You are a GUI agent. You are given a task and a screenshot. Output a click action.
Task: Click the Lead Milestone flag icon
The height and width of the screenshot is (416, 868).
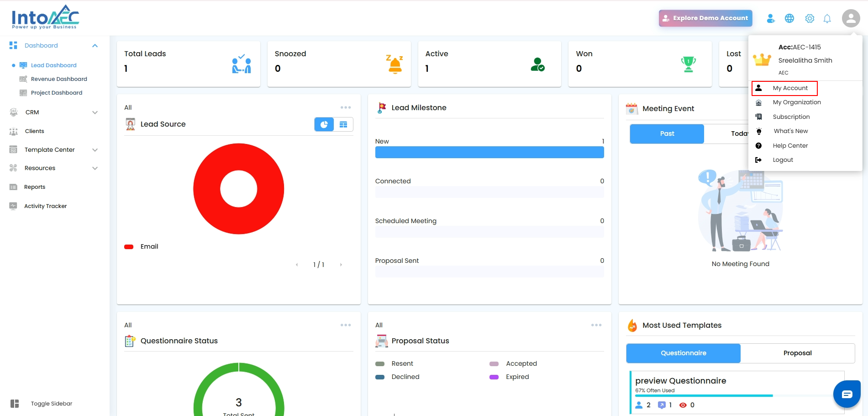[x=382, y=108]
